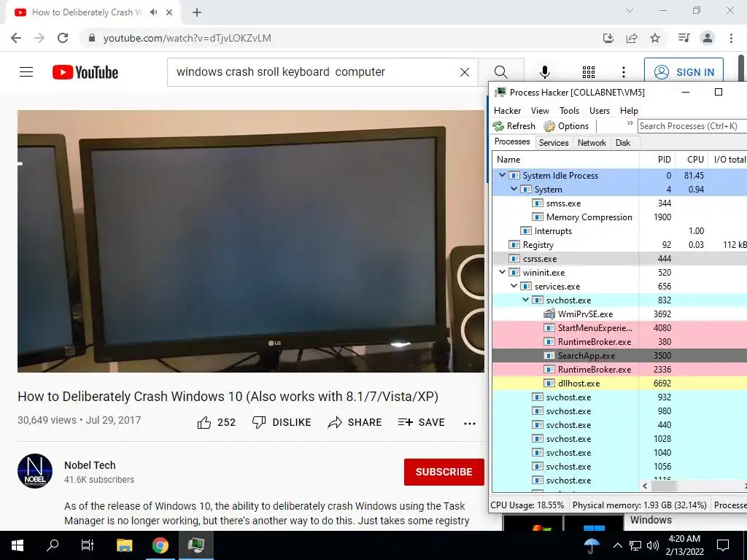The image size is (747, 560).
Task: Open a new Chrome tab
Action: click(197, 12)
